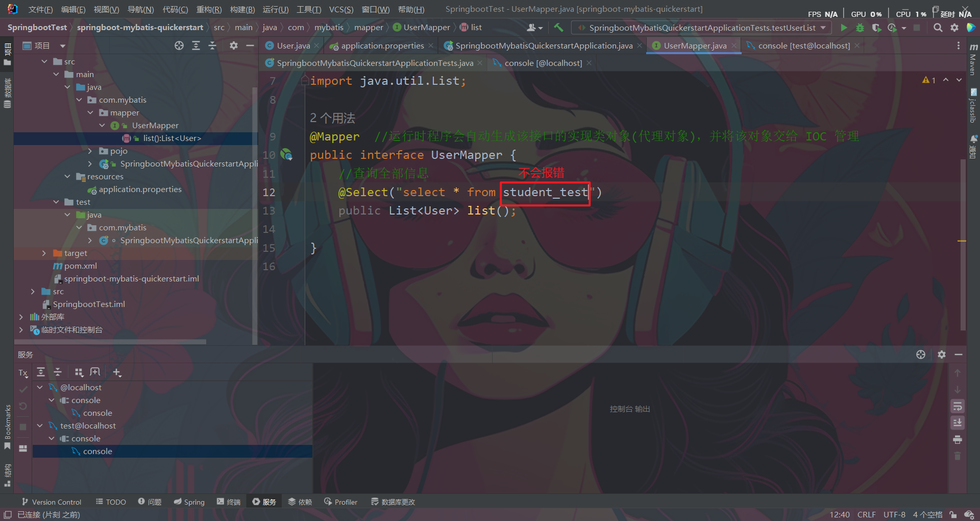Open SpringbootMybatisQuickerstartApplicationTests.java tab
This screenshot has height=521, width=980.
pos(375,63)
